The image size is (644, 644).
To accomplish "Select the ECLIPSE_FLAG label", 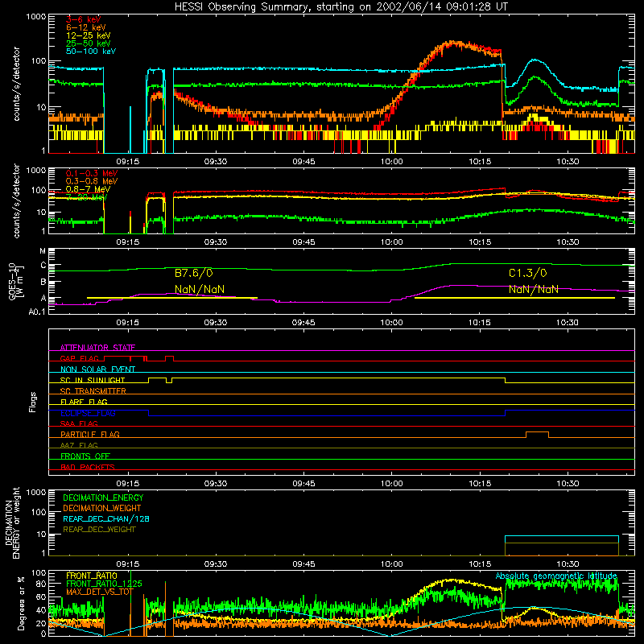I will pyautogui.click(x=88, y=413).
